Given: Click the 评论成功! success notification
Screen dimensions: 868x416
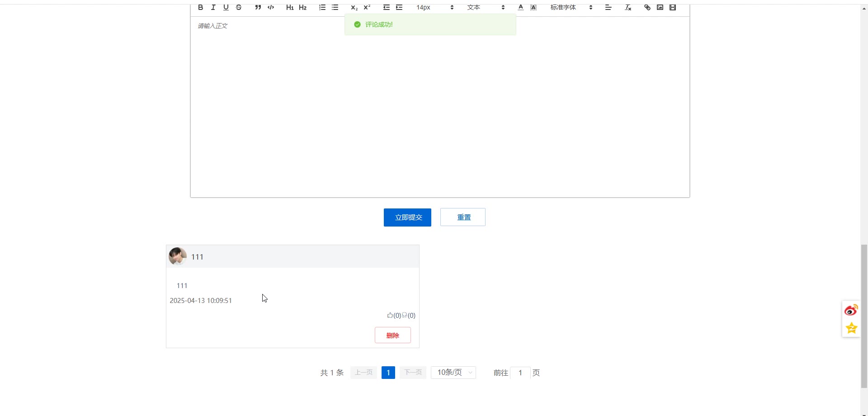Looking at the screenshot, I should coord(430,24).
